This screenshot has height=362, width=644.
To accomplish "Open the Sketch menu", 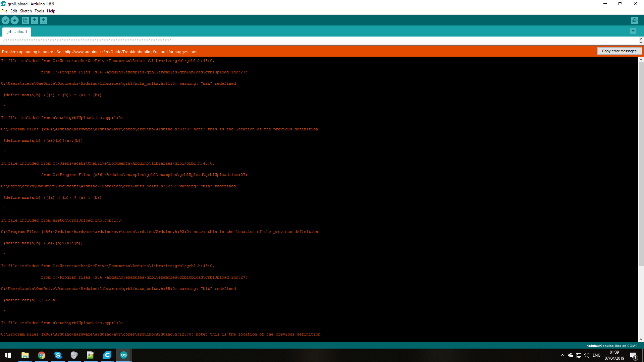I will 26,11.
